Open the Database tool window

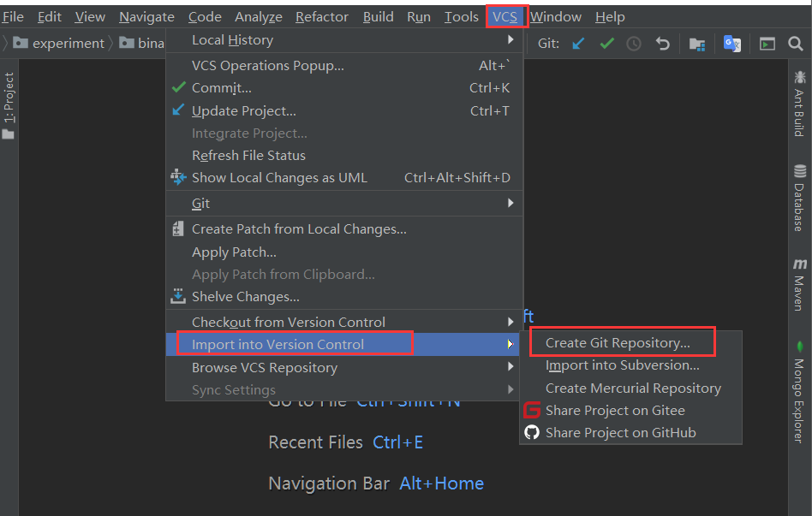799,198
